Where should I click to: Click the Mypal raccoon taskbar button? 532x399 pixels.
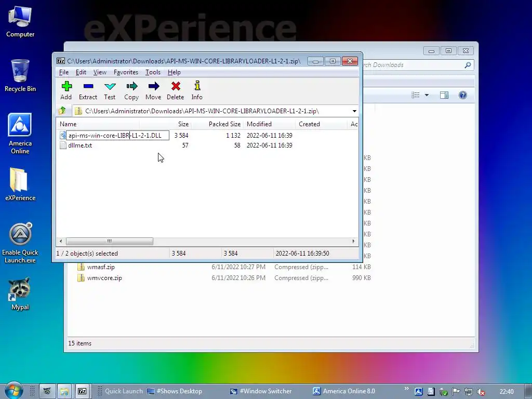[46, 391]
